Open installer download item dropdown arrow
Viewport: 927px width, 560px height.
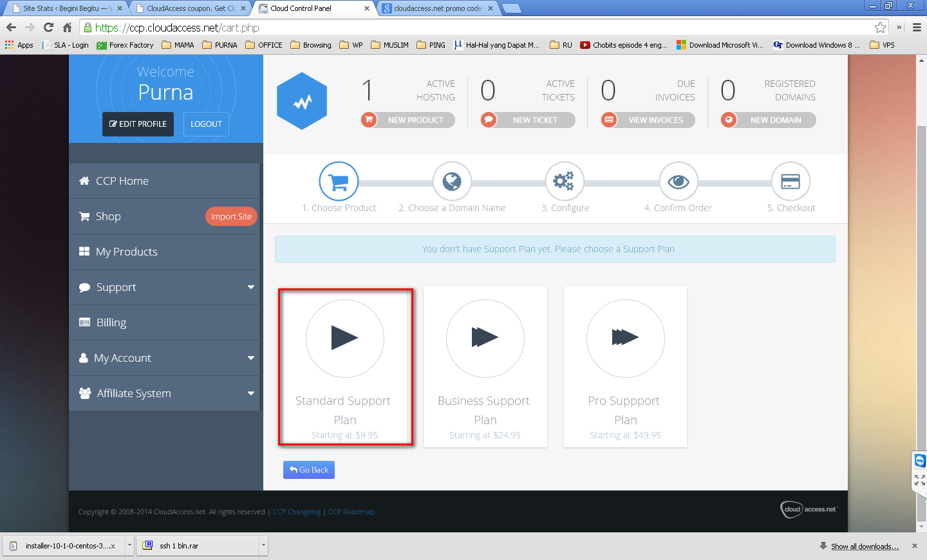pos(129,545)
